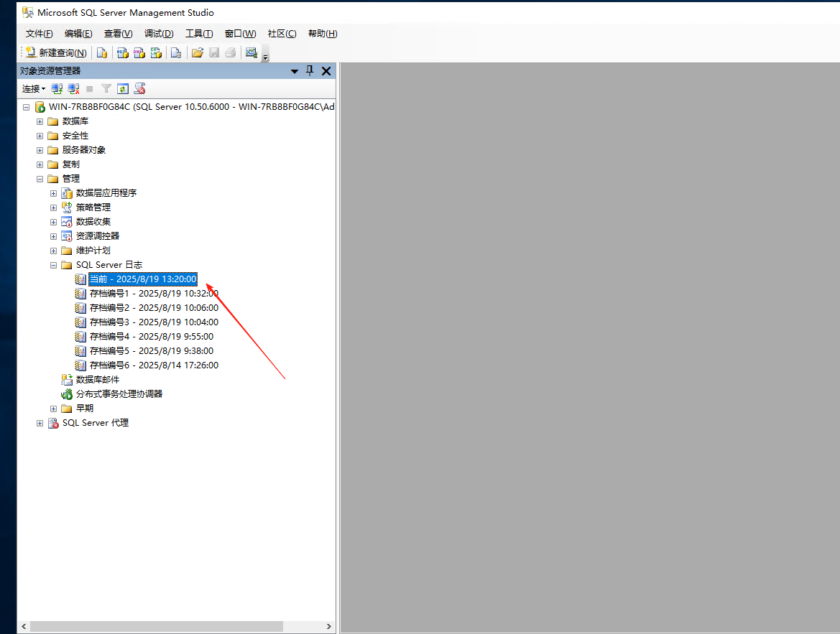This screenshot has height=634, width=840.
Task: Expand the 数据层应用程序 node
Action: pos(54,193)
